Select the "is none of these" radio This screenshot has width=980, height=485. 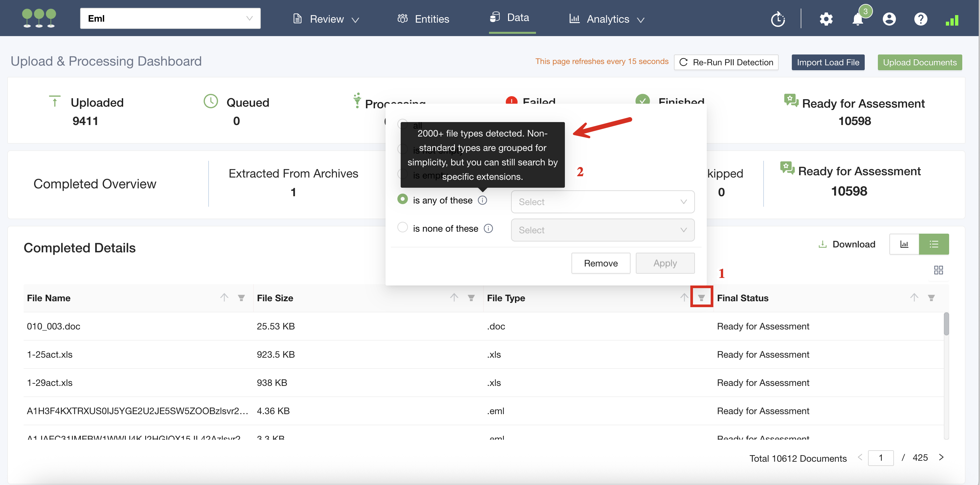tap(403, 227)
